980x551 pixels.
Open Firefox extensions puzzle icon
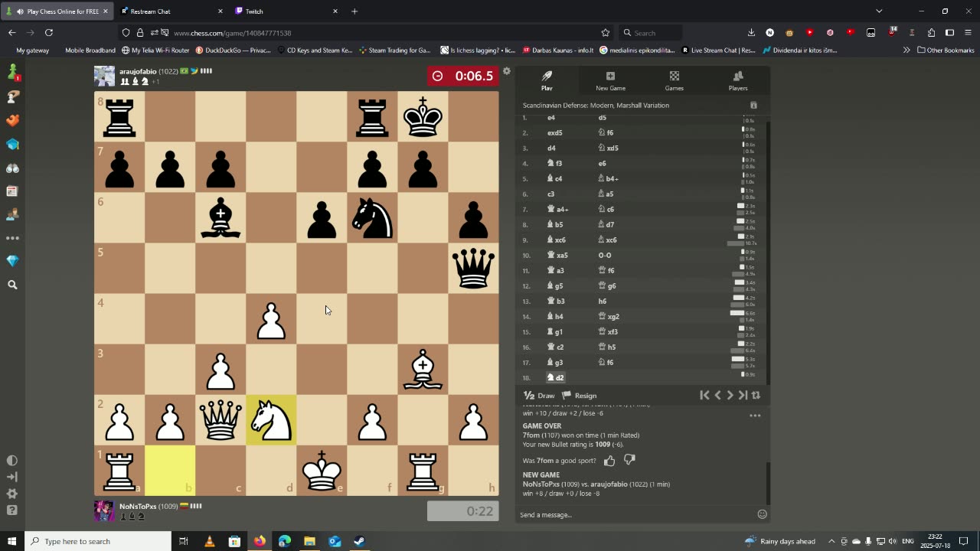[x=931, y=33]
